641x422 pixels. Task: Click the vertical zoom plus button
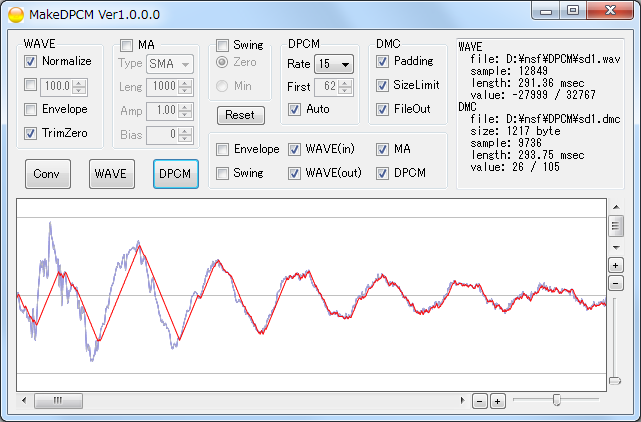click(x=616, y=265)
